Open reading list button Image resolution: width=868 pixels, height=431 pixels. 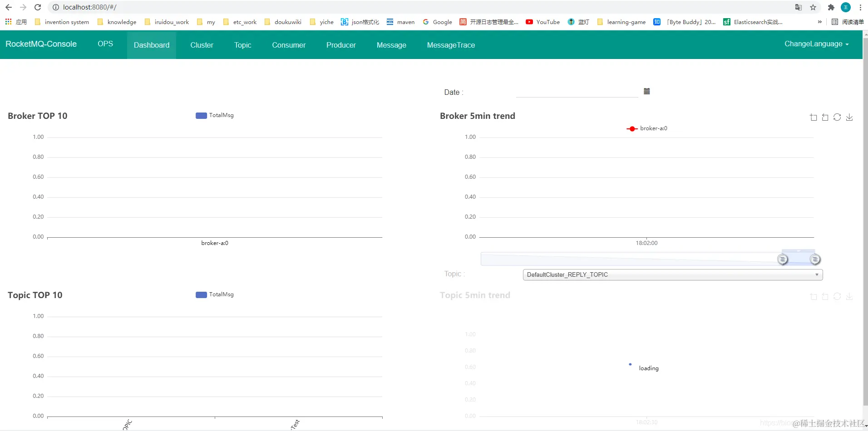848,22
